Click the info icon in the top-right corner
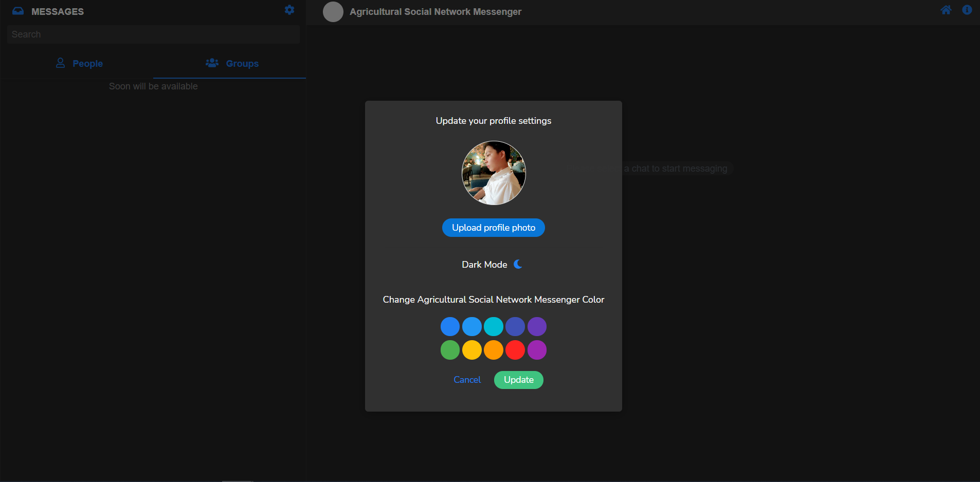Screen dimensions: 980x482 [x=968, y=10]
